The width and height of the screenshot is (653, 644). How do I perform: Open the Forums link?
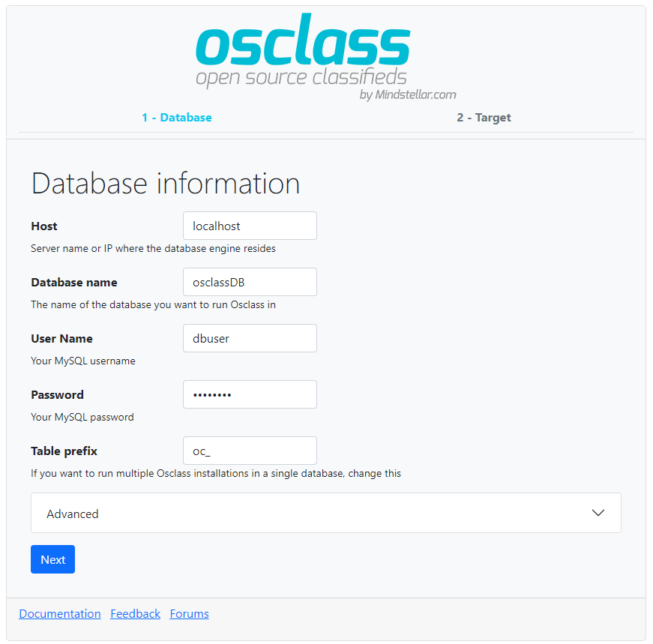[190, 613]
